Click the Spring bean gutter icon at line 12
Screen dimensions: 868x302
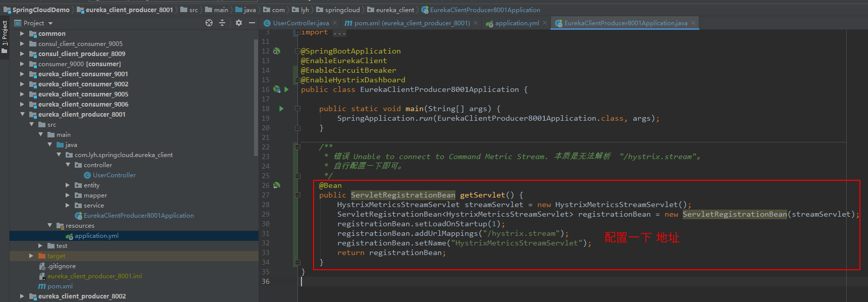tap(276, 51)
